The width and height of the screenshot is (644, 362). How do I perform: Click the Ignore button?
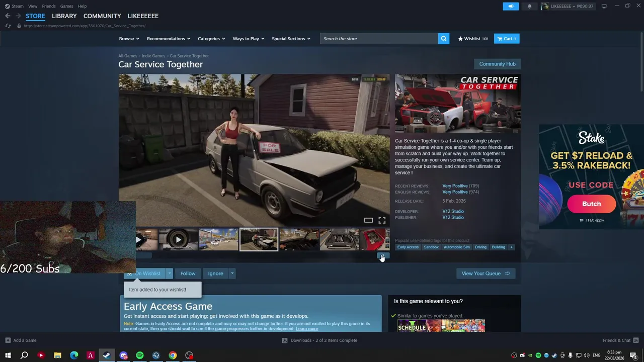(215, 274)
